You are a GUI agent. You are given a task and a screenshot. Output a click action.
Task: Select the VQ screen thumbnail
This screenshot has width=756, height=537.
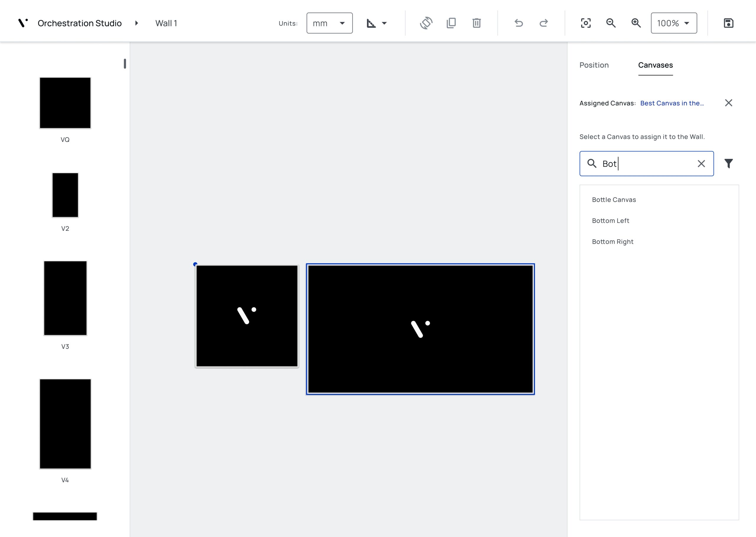pyautogui.click(x=65, y=103)
